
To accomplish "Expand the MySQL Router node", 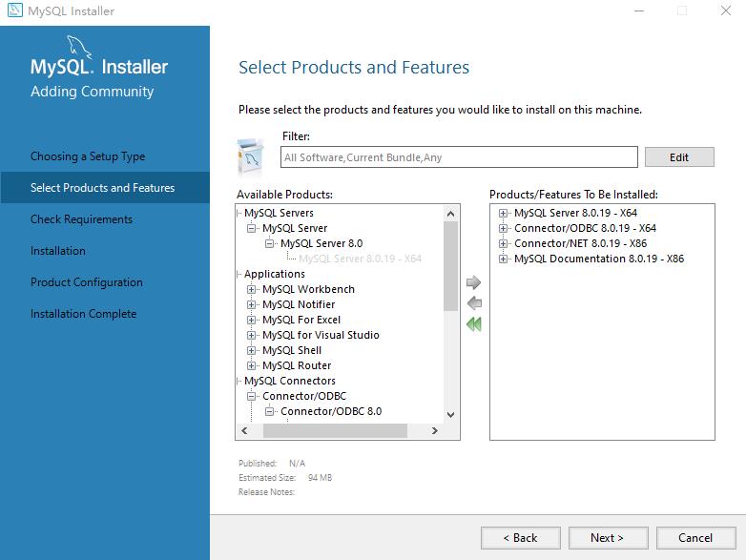I will [x=251, y=365].
